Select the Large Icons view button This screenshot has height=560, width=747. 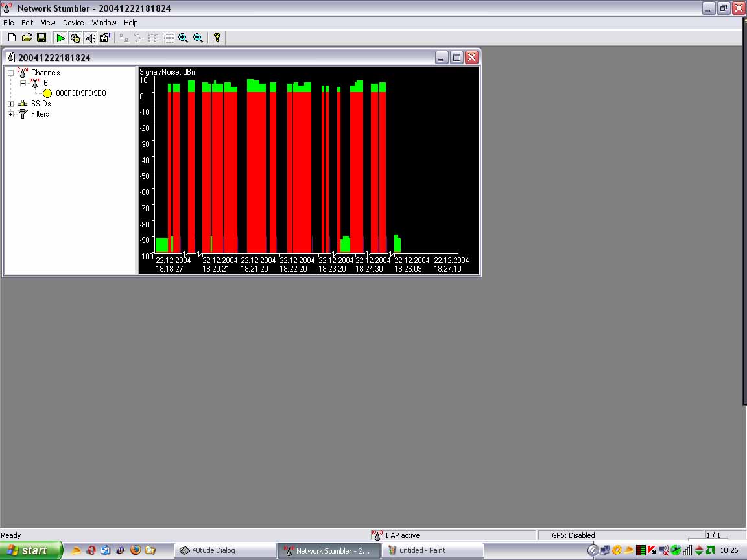(x=124, y=38)
